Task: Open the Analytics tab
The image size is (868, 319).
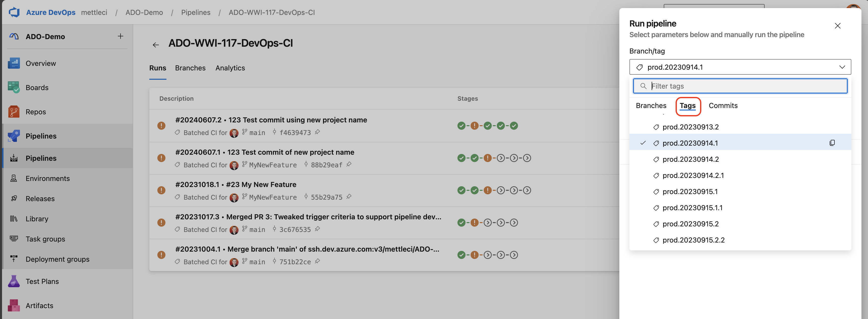Action: (230, 68)
